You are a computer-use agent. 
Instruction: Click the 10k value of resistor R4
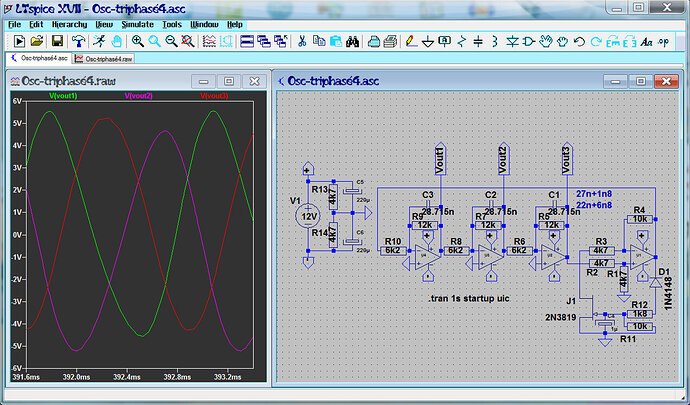640,219
